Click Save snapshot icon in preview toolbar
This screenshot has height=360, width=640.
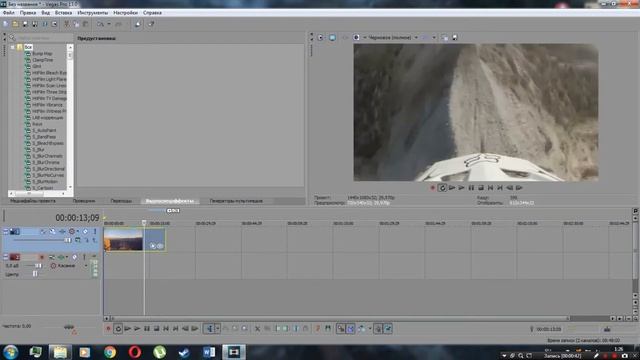tap(454, 38)
